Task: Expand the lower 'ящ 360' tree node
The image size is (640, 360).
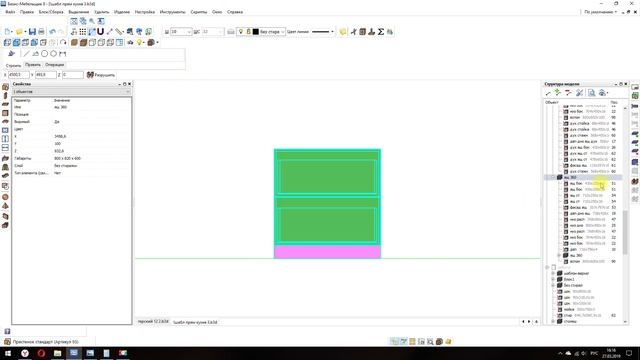Action: tap(559, 256)
